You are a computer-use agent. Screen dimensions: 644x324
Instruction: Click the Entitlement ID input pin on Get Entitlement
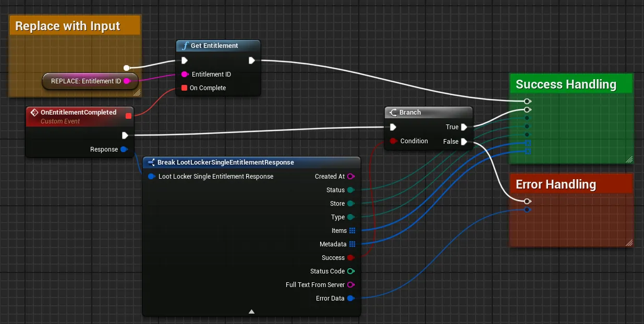pos(185,74)
